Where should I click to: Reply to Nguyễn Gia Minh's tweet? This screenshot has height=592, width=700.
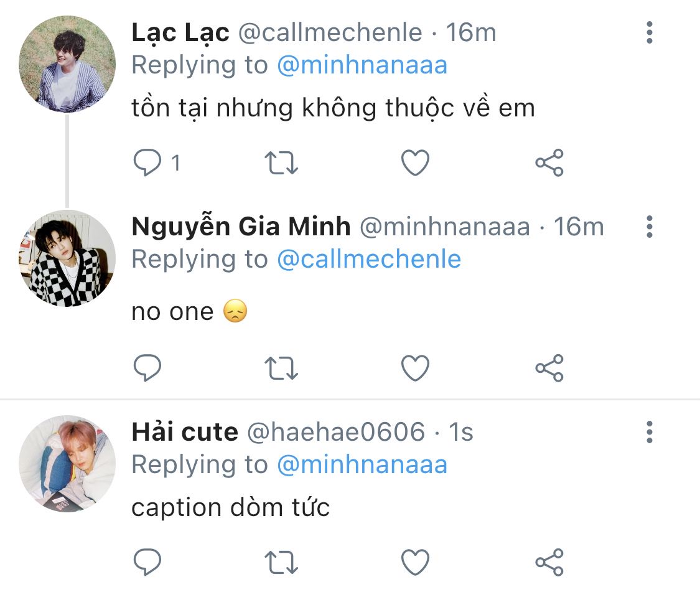(x=148, y=368)
